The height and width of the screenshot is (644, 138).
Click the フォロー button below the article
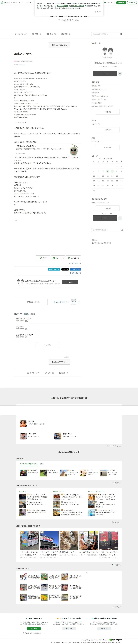70,282
